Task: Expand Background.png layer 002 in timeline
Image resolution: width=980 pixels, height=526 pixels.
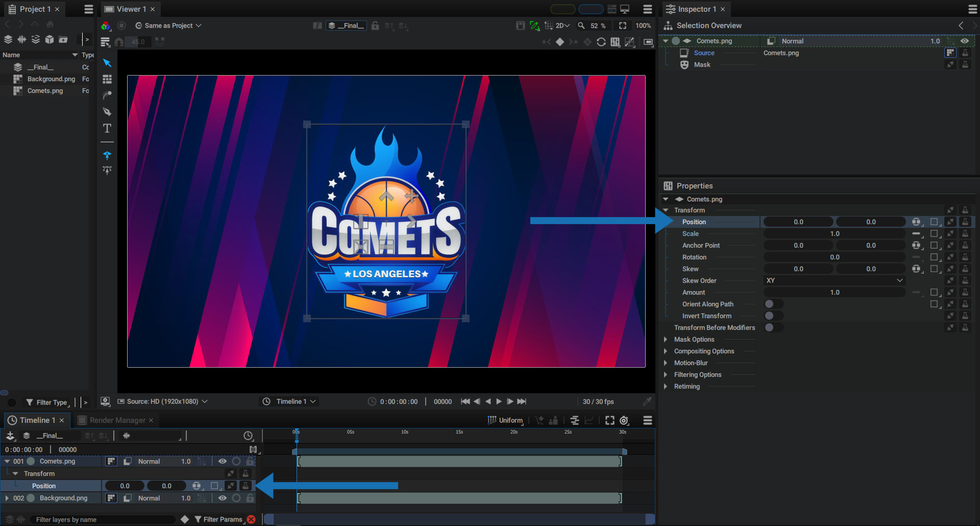Action: pos(7,498)
